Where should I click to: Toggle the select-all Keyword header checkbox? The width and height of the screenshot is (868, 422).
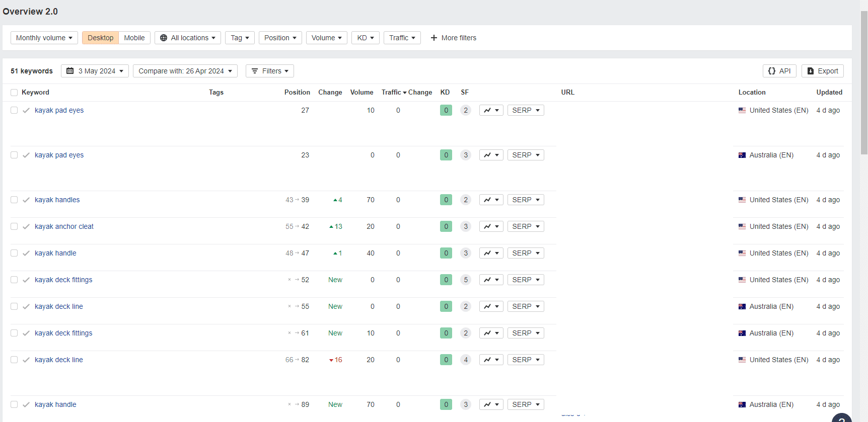[x=14, y=93]
